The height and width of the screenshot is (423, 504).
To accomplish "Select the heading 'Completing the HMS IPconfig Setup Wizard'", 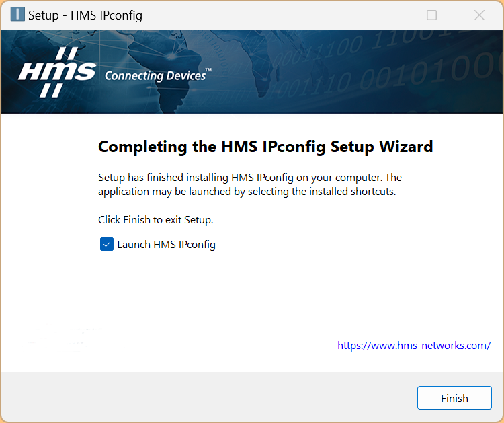I will click(265, 147).
